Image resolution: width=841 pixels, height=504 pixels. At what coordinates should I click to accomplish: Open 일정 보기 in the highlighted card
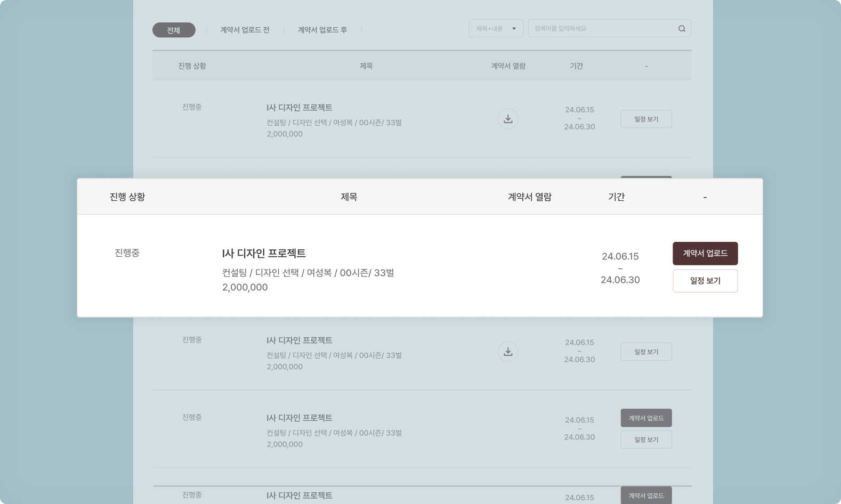(x=705, y=281)
